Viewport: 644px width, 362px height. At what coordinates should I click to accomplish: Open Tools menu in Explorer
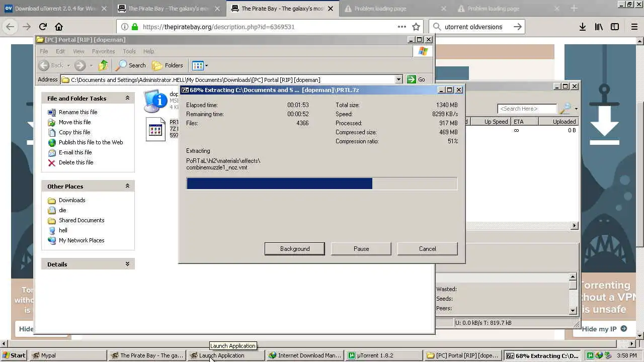129,51
